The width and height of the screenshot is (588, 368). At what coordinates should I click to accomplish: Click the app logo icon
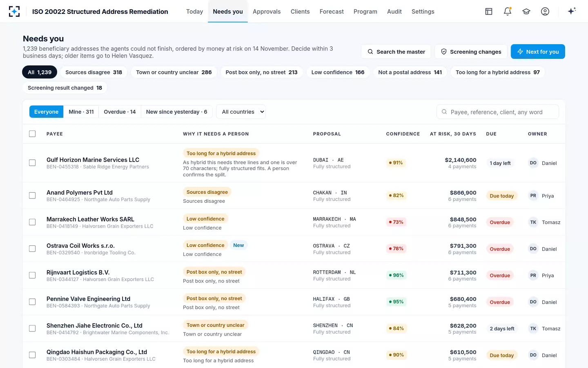pos(14,11)
